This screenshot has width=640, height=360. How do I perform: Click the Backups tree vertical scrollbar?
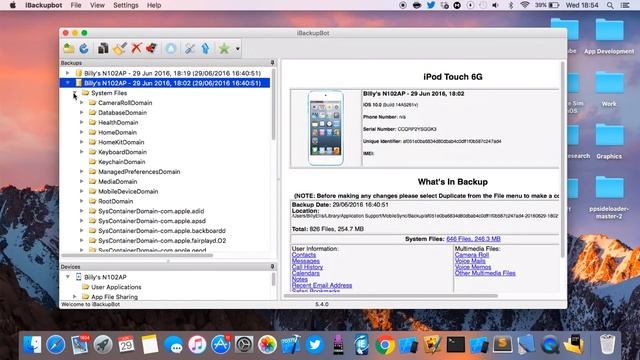[x=273, y=104]
